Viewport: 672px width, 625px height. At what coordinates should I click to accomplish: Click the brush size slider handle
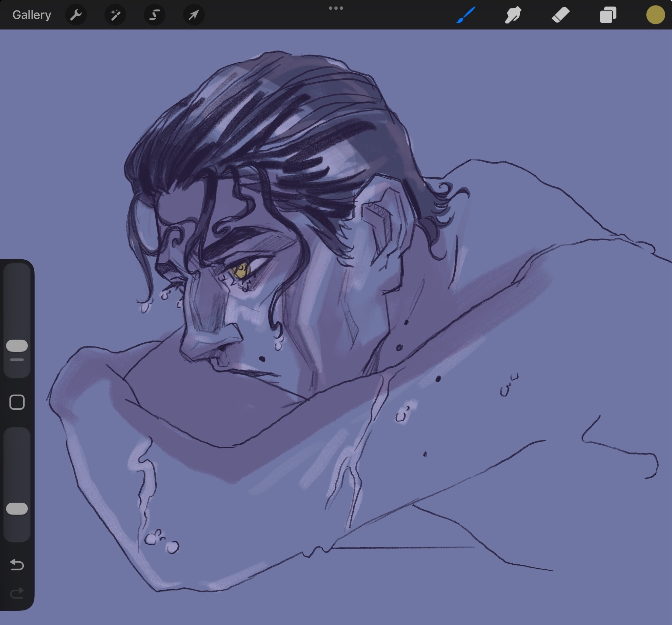pos(17,345)
